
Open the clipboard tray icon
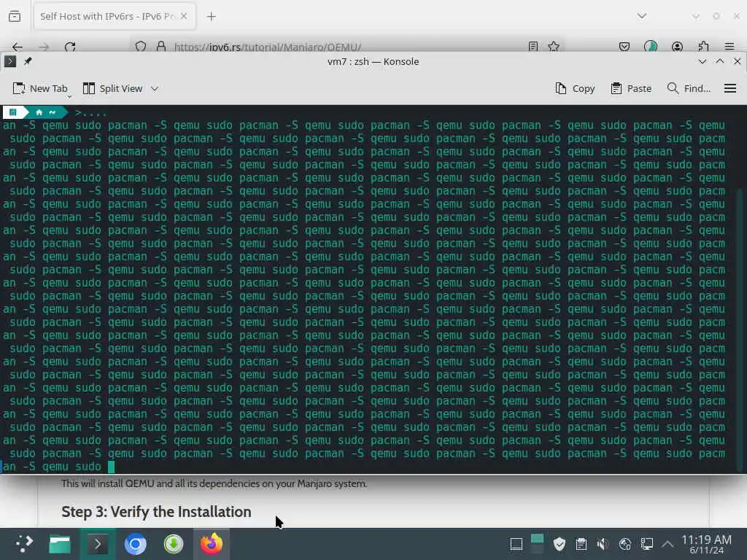(x=581, y=544)
